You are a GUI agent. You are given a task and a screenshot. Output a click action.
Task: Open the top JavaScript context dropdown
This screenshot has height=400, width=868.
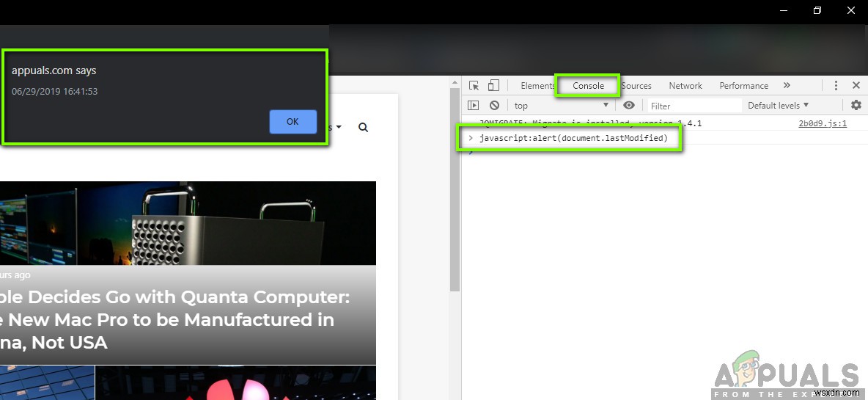[x=561, y=105]
